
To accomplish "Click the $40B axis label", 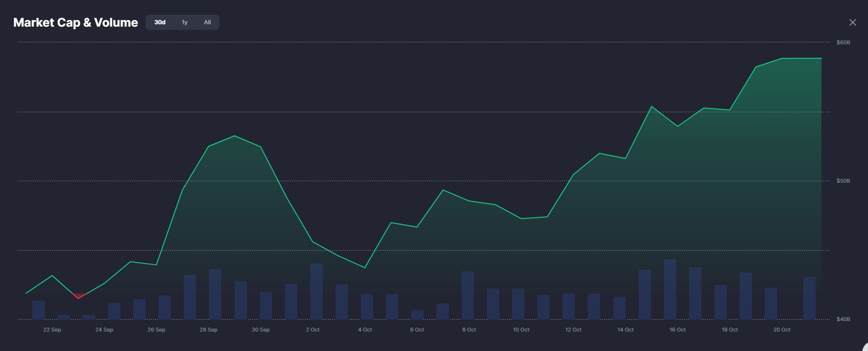I will (843, 319).
